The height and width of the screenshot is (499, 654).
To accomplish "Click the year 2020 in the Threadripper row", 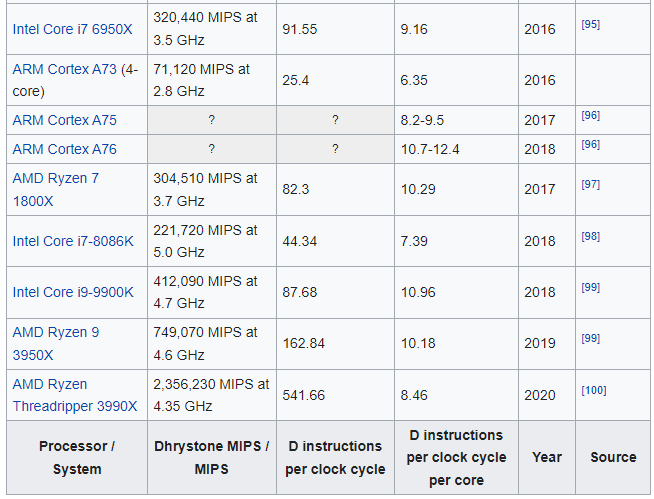I will pos(540,395).
